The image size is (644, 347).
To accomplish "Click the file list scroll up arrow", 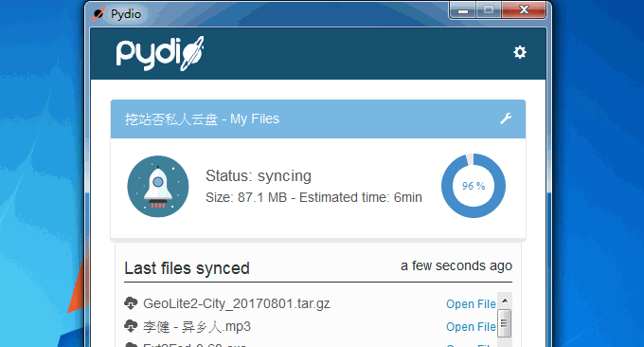I will (x=505, y=301).
